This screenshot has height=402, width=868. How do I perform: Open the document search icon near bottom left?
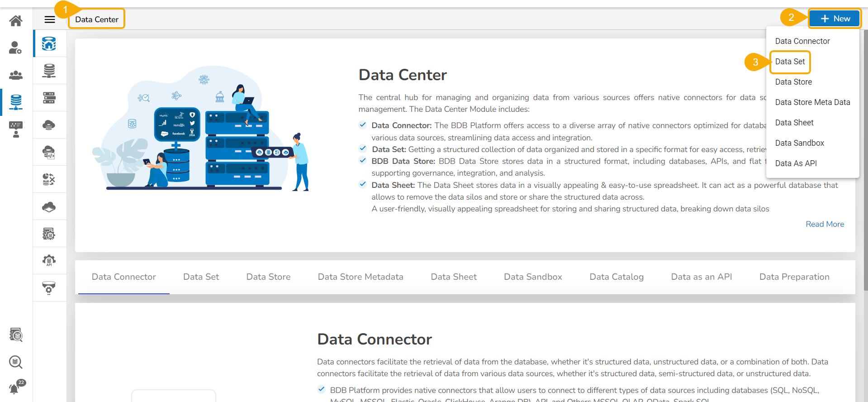pos(16,335)
